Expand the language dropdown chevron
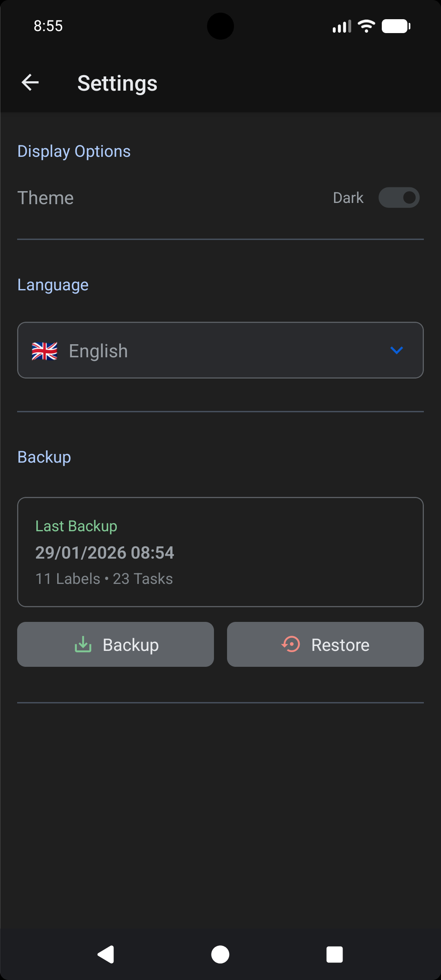Image resolution: width=441 pixels, height=980 pixels. pyautogui.click(x=396, y=350)
